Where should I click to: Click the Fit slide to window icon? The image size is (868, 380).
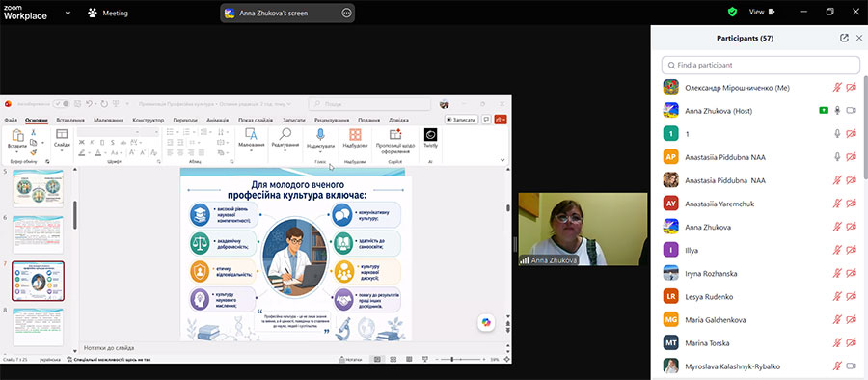[506, 359]
